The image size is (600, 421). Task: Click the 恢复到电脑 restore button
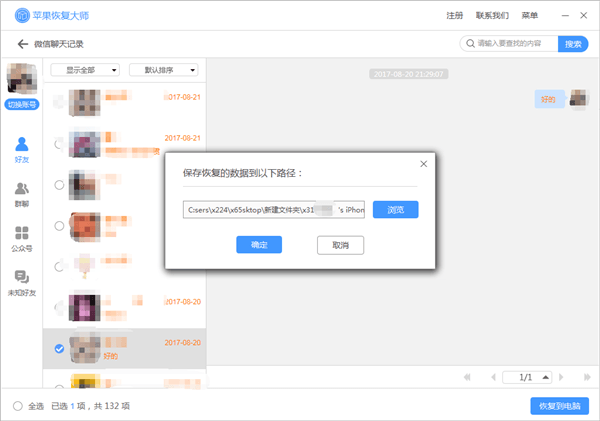[559, 406]
